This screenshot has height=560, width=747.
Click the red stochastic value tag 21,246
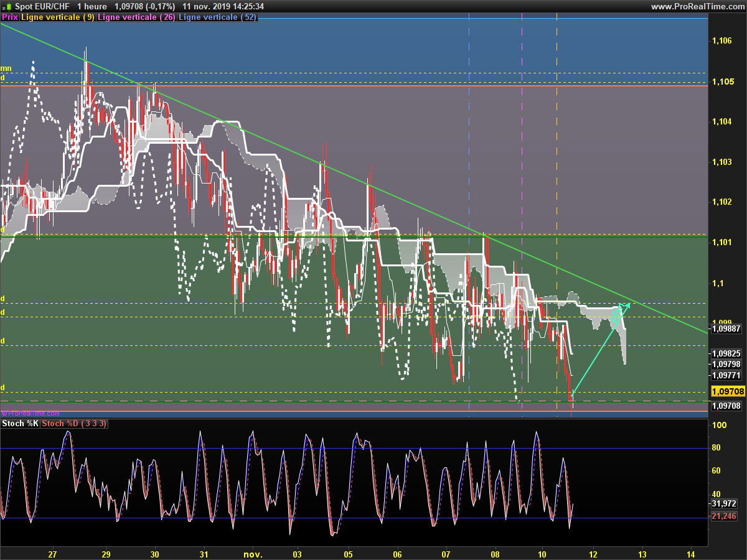pyautogui.click(x=723, y=516)
